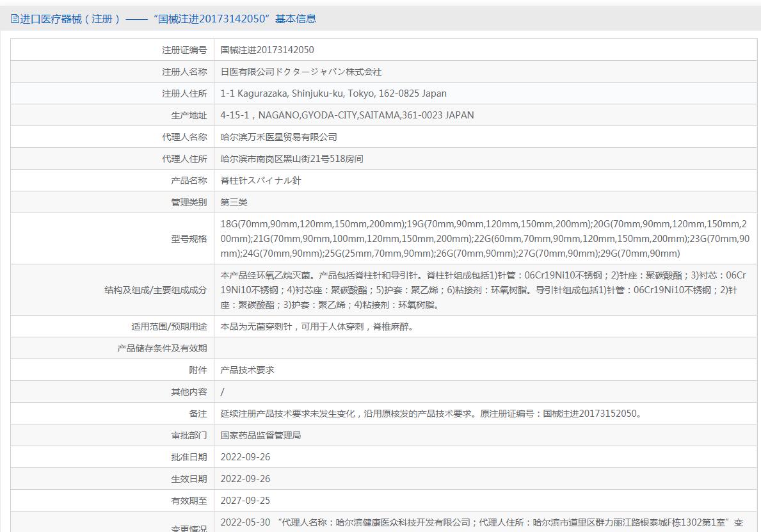Select expiry date 2027-09-25
761x532 pixels.
[245, 501]
